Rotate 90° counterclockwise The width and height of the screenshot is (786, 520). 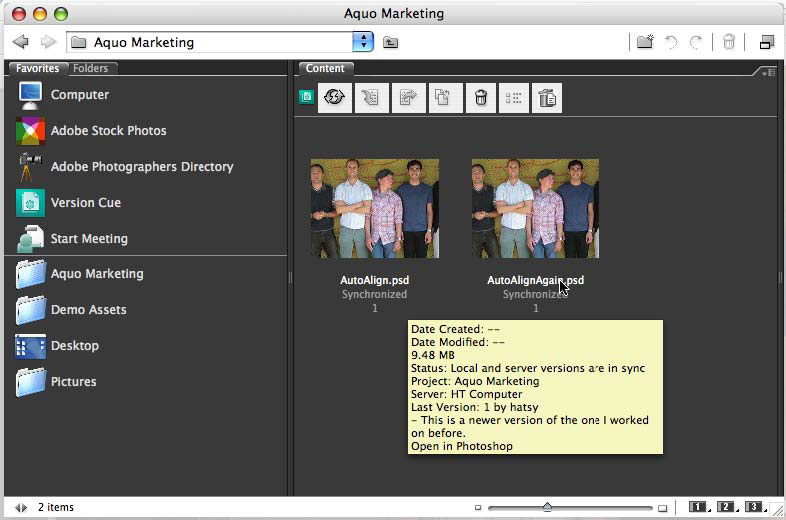(671, 42)
